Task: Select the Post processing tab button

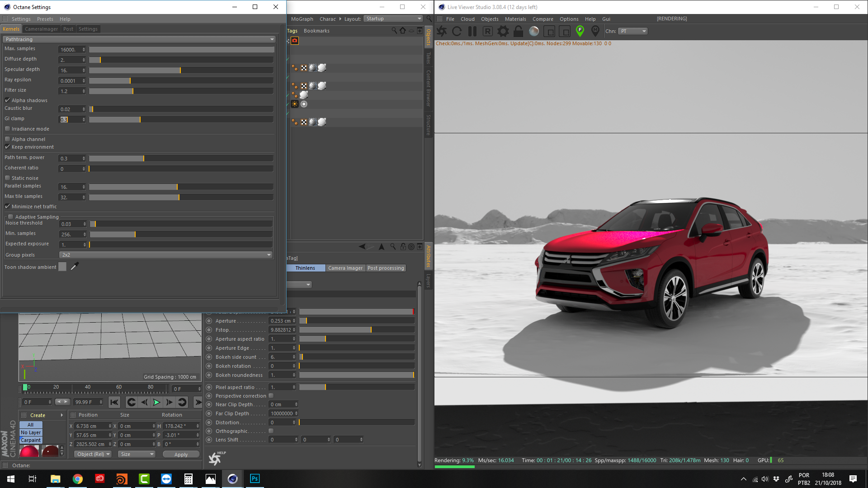Action: tap(386, 268)
